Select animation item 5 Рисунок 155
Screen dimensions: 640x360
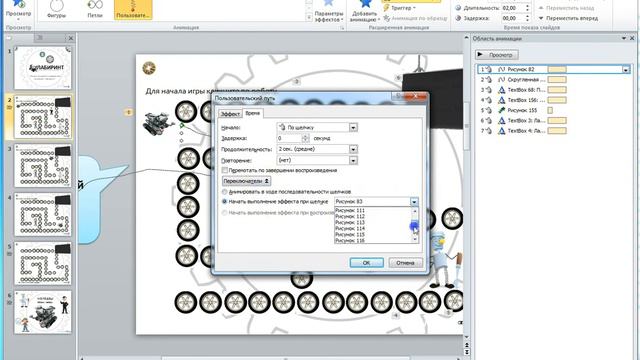click(553, 110)
